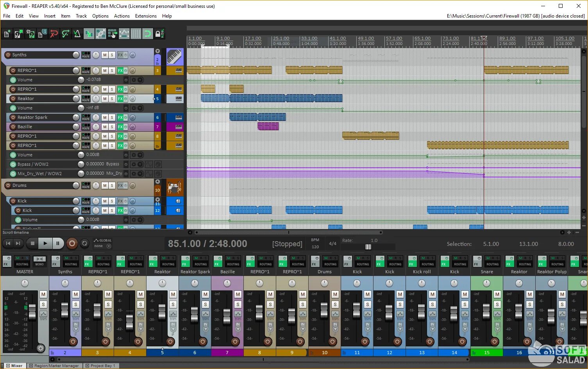Open project settings toolbar icon
Viewport: 588px width, 369px height.
point(42,34)
